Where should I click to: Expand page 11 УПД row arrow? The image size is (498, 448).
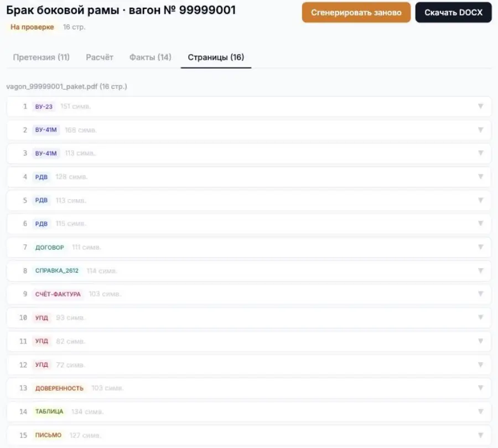[480, 341]
